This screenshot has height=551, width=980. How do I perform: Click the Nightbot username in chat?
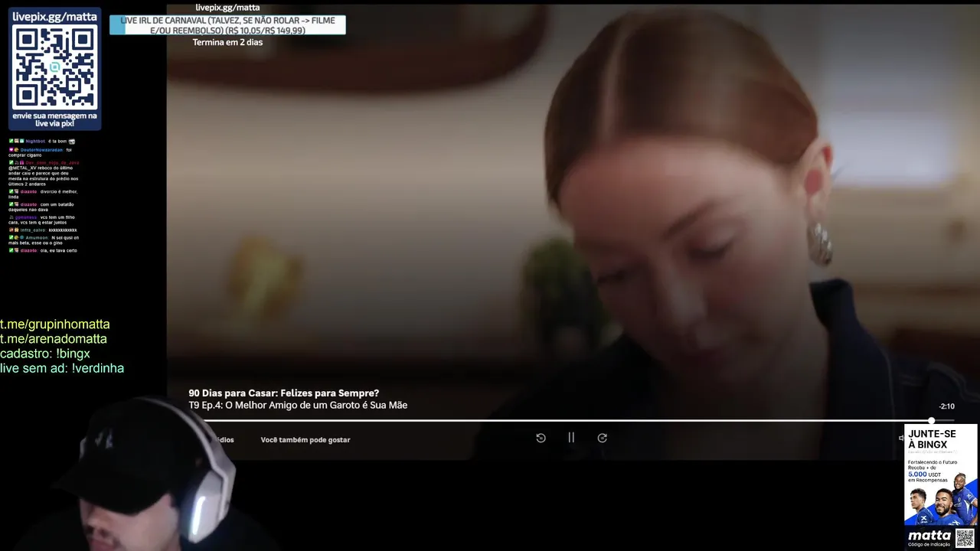(x=35, y=142)
